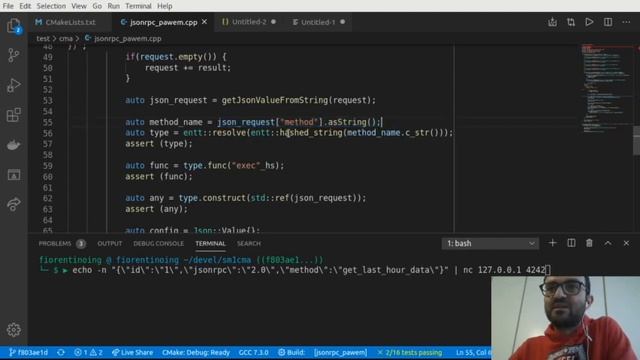Image resolution: width=640 pixels, height=360 pixels.
Task: Click Ln 55 cursor position in status bar
Action: point(473,352)
